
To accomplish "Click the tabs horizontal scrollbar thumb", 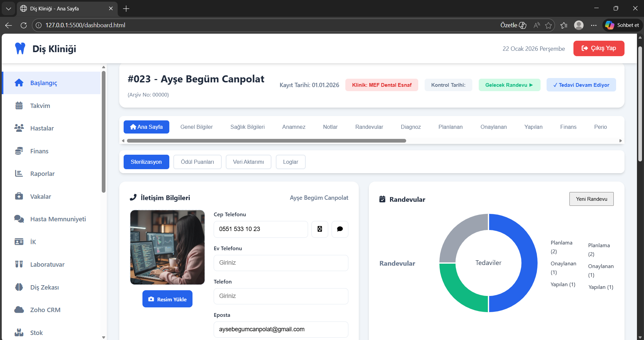I will (266, 141).
